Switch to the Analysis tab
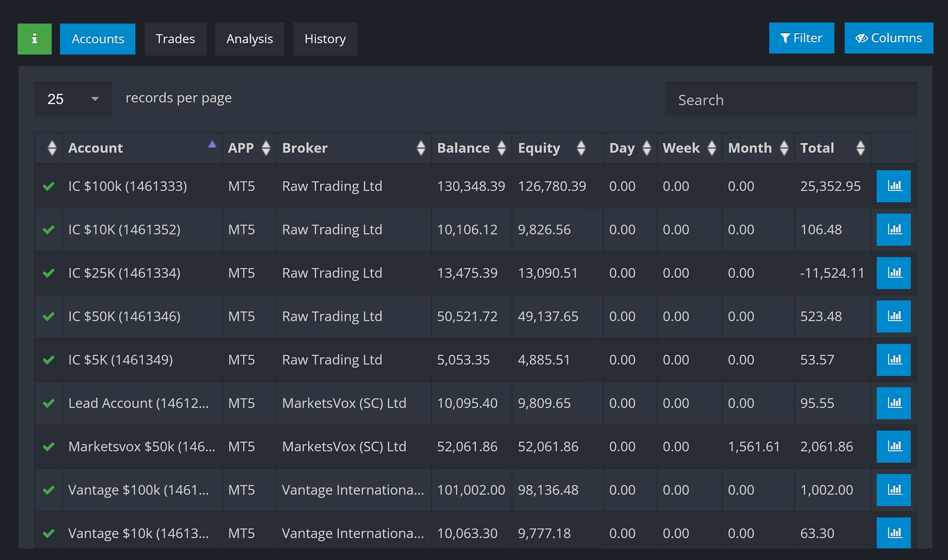This screenshot has width=948, height=560. click(x=249, y=39)
